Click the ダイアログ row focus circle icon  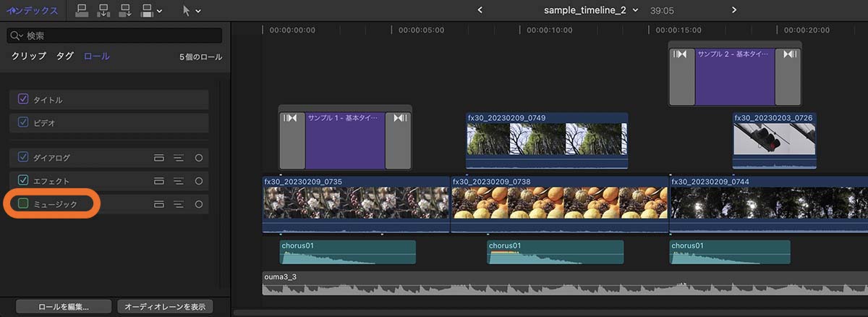click(x=199, y=157)
